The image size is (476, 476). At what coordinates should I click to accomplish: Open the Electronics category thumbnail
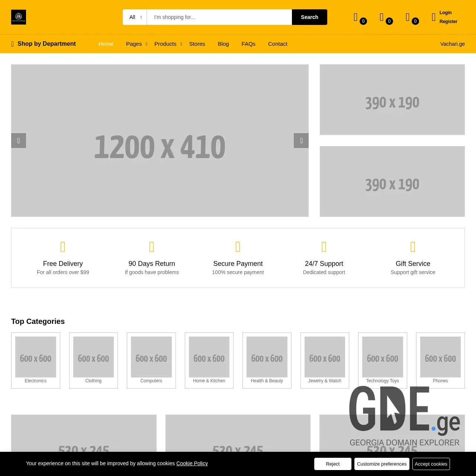tap(35, 357)
